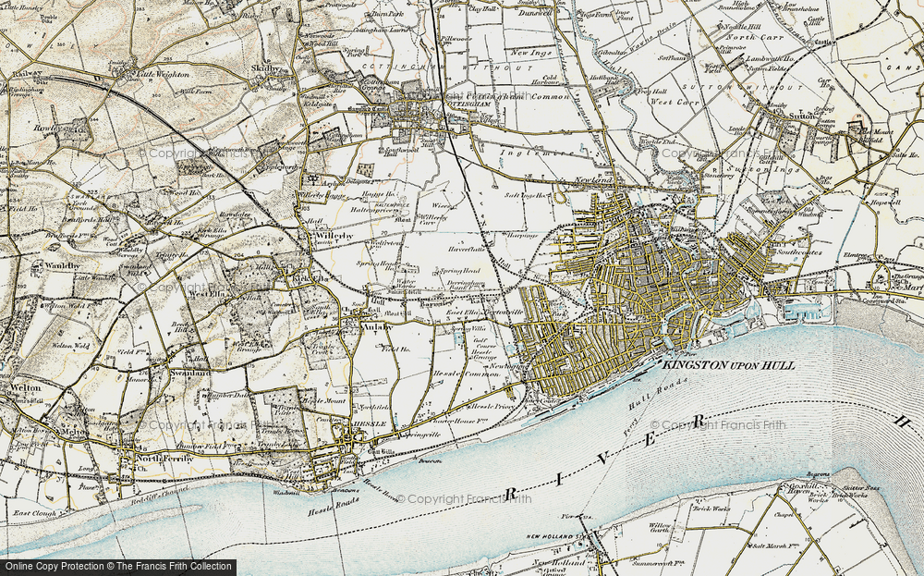This screenshot has height=576, width=924.
Task: Click the Dunswell place name
Action: [534, 12]
